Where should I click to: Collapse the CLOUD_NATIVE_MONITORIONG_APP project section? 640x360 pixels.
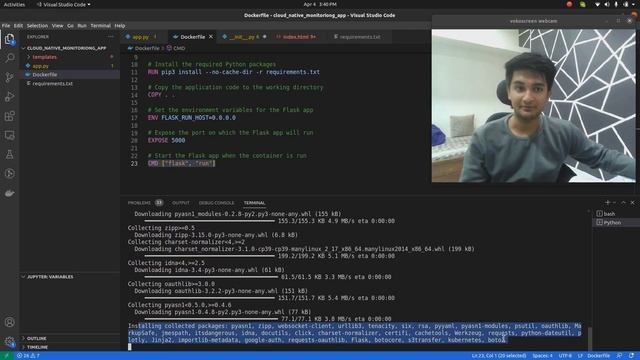coord(67,48)
